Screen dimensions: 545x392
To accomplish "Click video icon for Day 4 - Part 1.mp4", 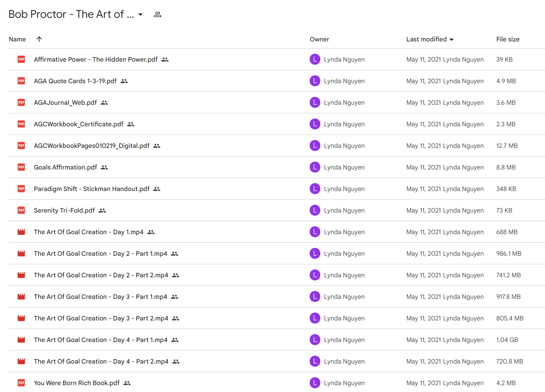I will click(x=21, y=340).
